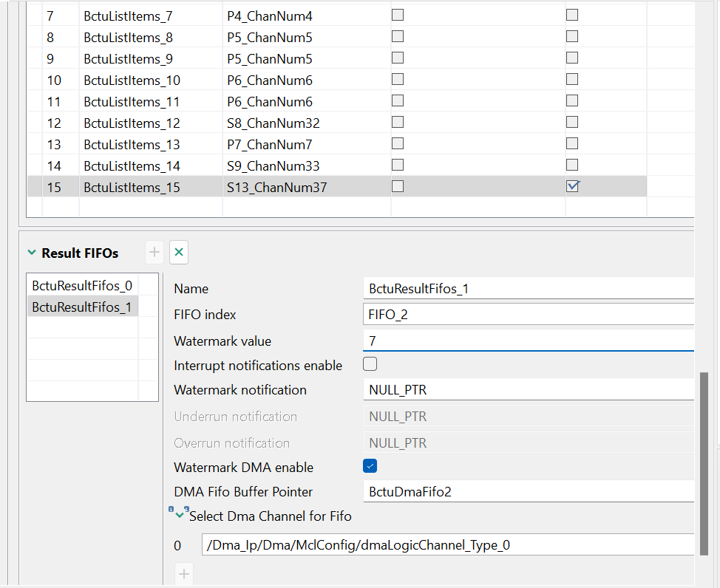Toggle first checkbox in BctuListItems_8 row

398,36
